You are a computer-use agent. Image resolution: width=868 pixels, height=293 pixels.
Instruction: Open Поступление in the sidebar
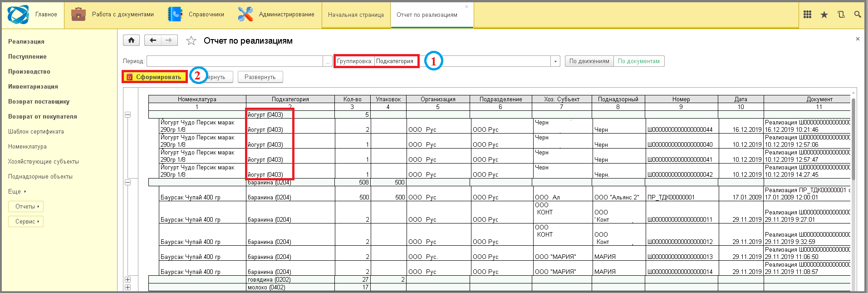[27, 56]
